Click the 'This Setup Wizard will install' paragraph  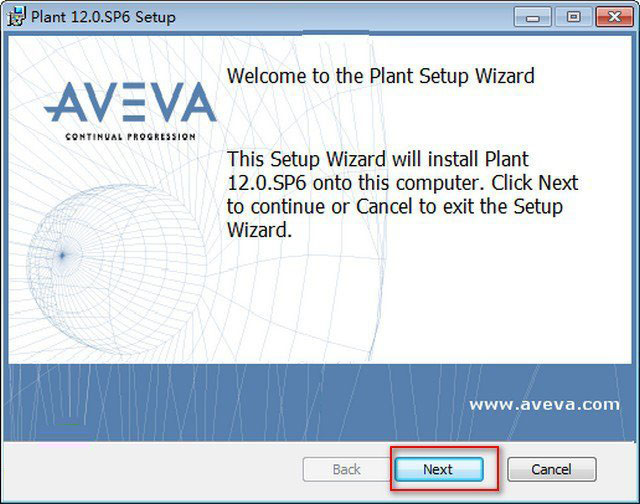tap(402, 194)
